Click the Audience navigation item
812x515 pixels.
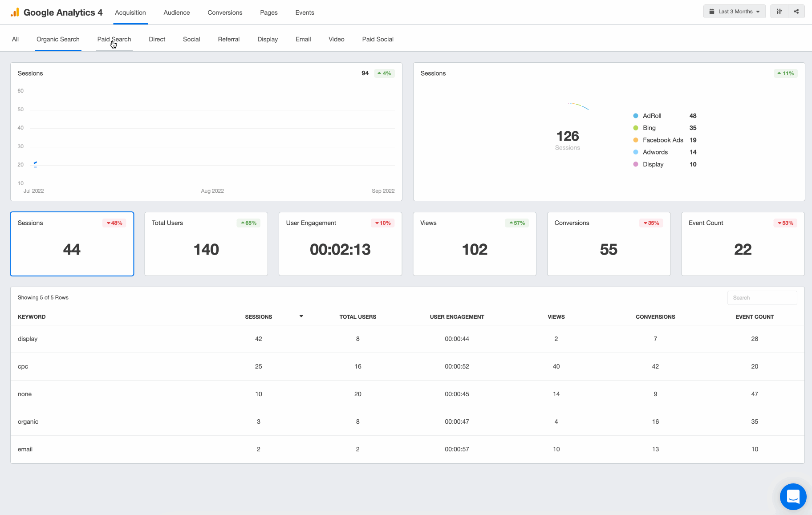(x=176, y=12)
